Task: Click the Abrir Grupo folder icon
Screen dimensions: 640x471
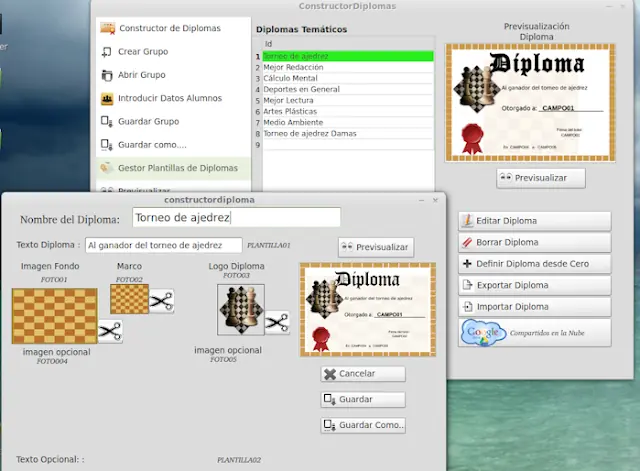Action: click(x=107, y=75)
